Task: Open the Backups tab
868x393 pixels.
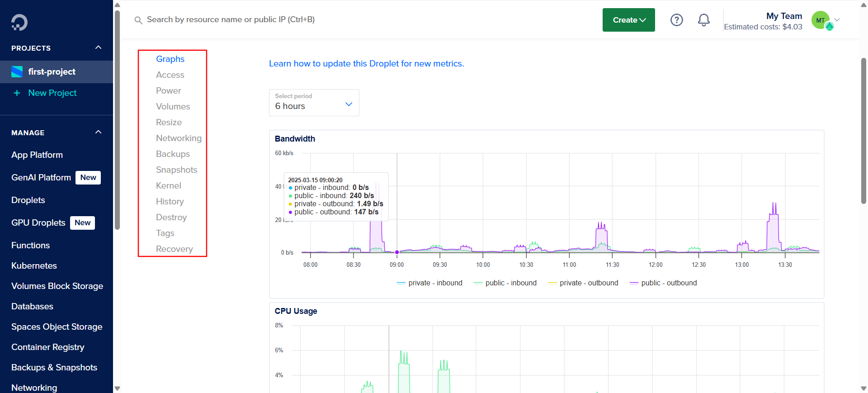Action: [173, 154]
